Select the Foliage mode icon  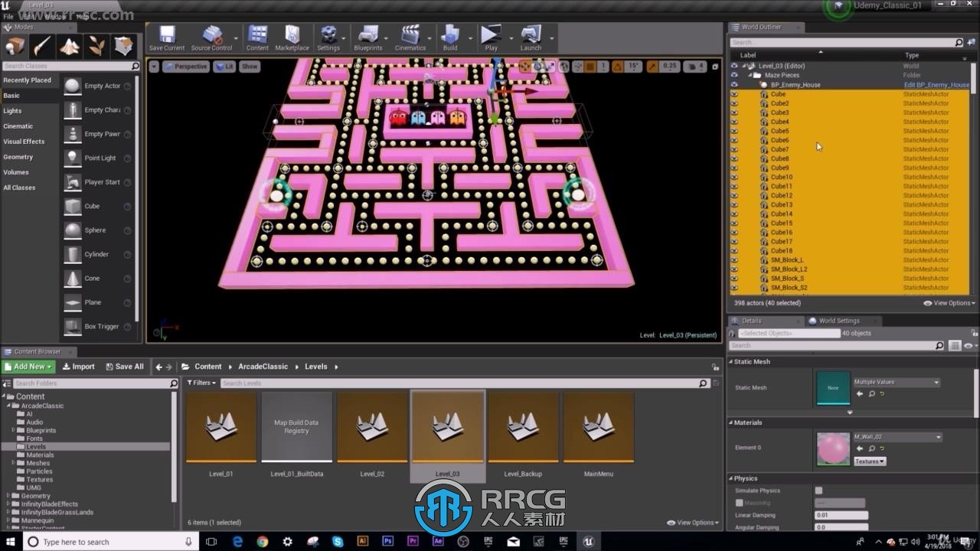click(x=96, y=47)
